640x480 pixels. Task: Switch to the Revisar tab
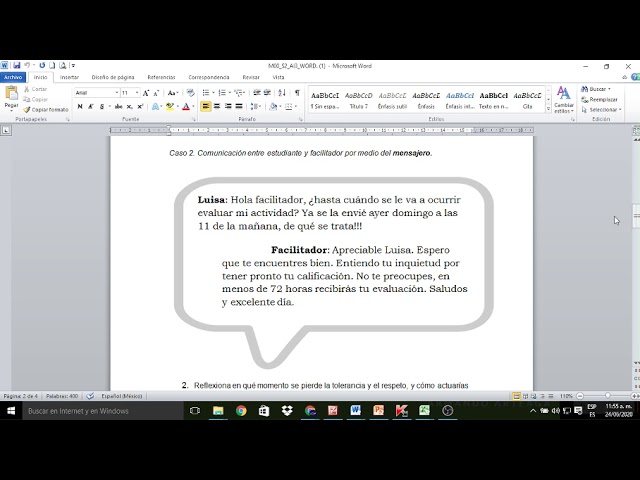251,77
